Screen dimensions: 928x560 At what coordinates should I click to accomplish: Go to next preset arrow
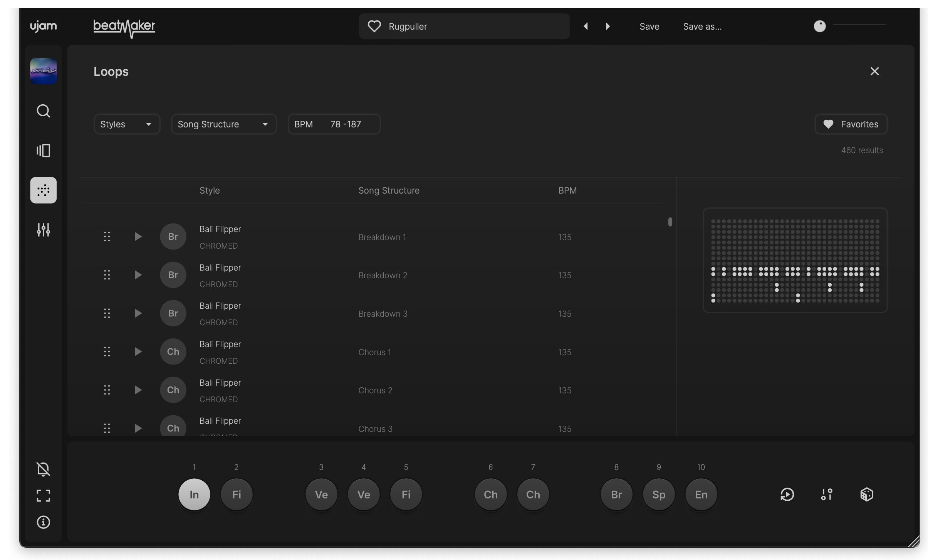[x=607, y=27]
